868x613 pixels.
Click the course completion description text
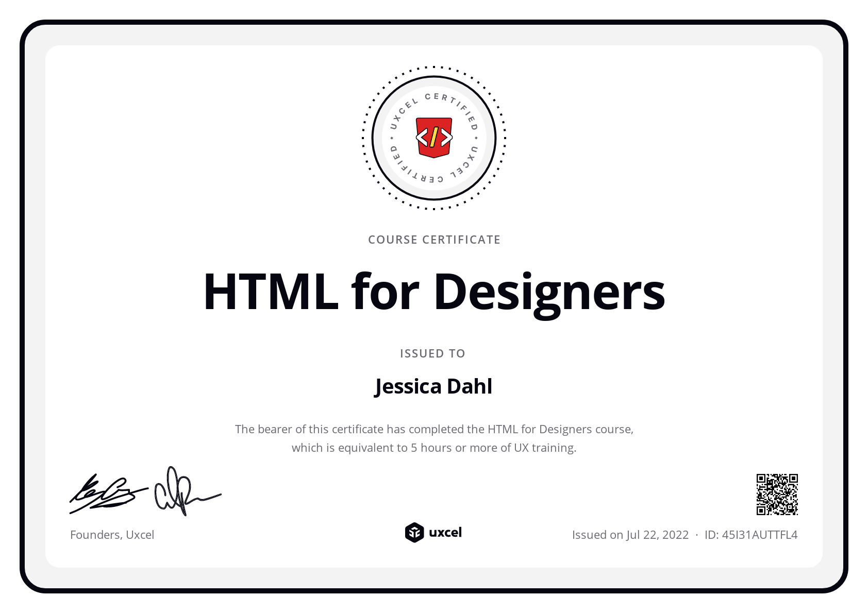pos(435,438)
